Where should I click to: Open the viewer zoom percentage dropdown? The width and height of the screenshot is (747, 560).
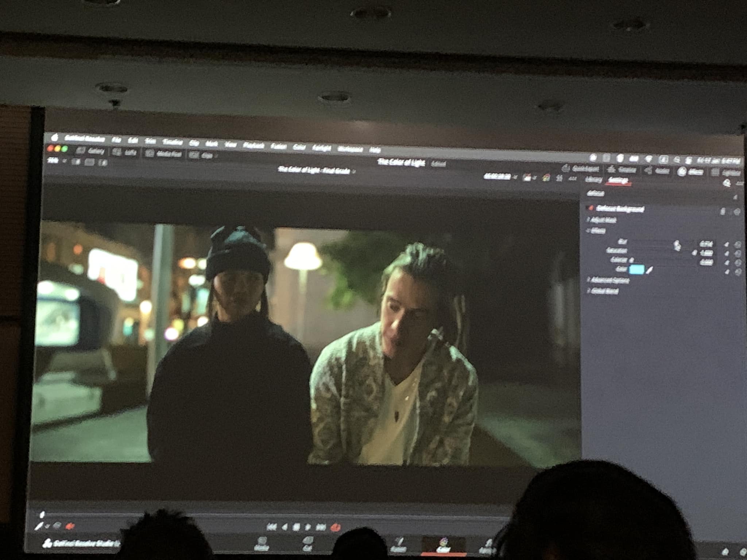click(x=57, y=160)
